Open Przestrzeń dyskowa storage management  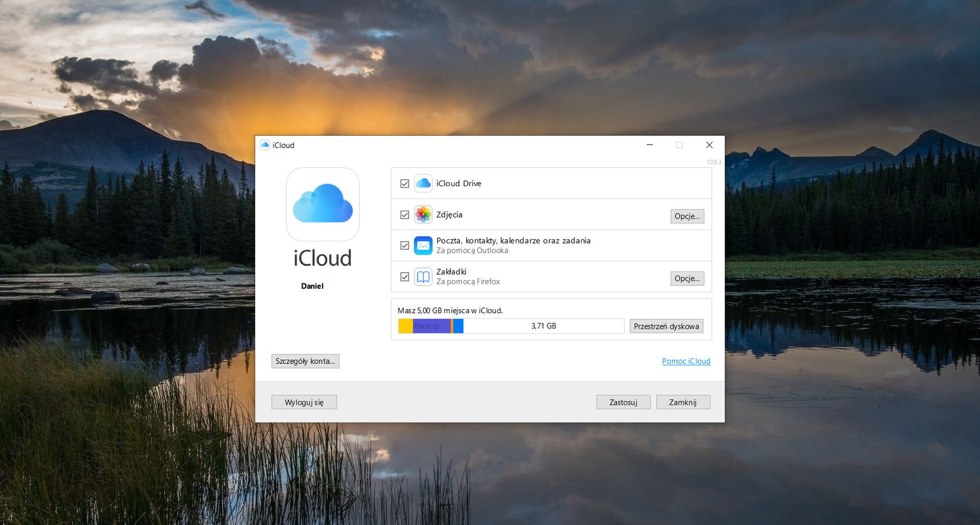click(666, 326)
